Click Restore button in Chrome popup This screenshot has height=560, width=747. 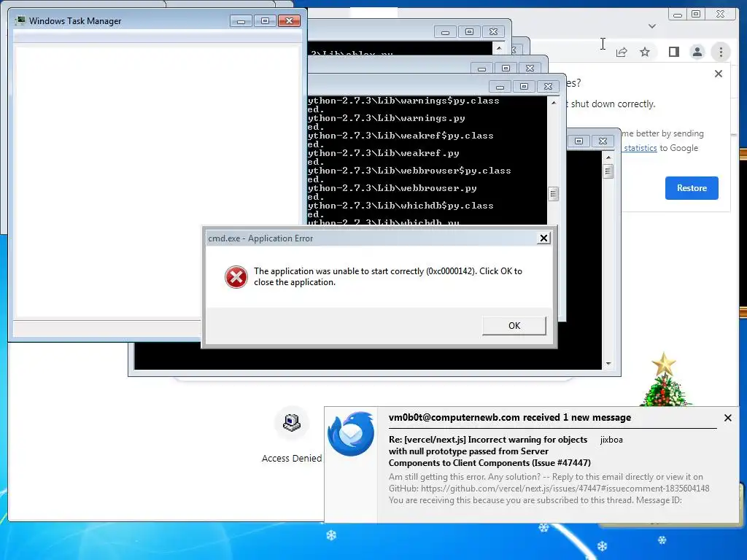(692, 188)
